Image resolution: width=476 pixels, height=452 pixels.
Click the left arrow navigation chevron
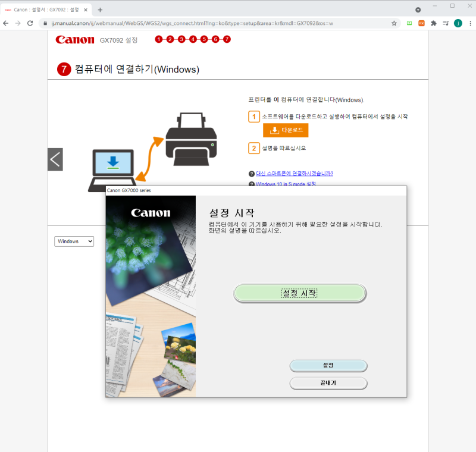pyautogui.click(x=54, y=159)
